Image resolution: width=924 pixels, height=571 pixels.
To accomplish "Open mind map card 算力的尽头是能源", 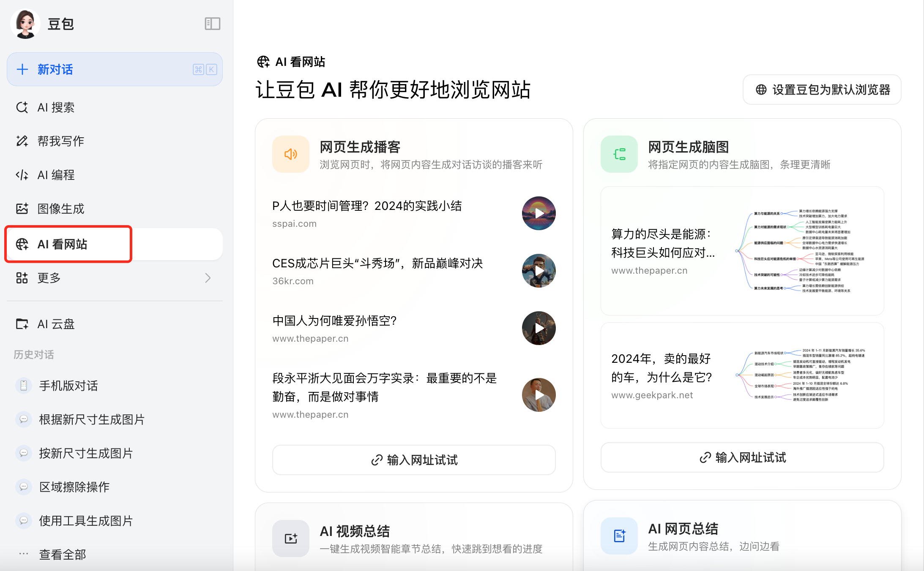I will 742,251.
